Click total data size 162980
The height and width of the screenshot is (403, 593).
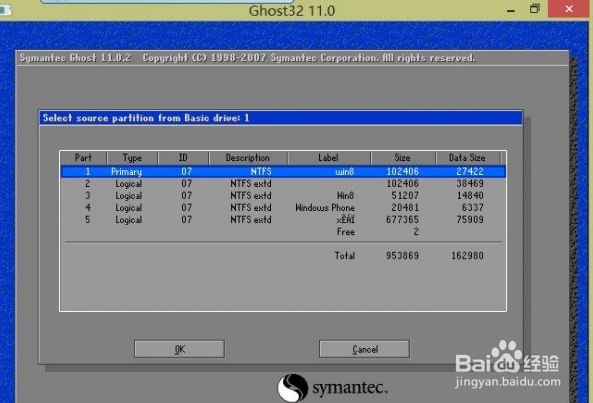tap(467, 256)
